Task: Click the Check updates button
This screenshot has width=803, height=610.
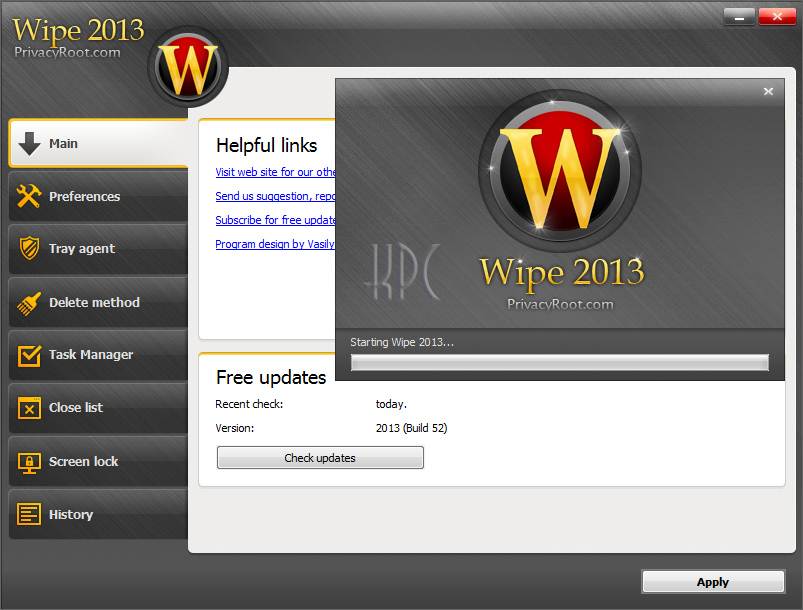Action: tap(320, 458)
